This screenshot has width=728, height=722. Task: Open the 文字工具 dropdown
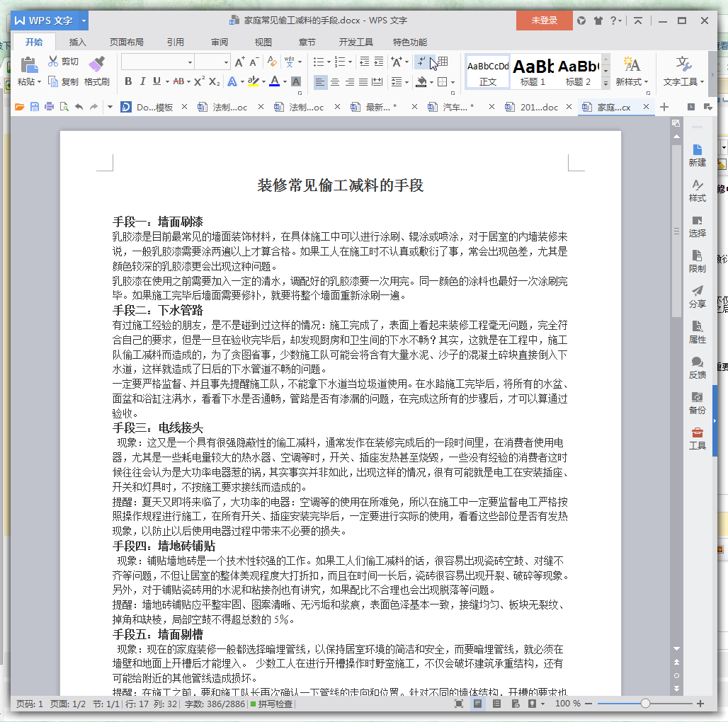(683, 82)
